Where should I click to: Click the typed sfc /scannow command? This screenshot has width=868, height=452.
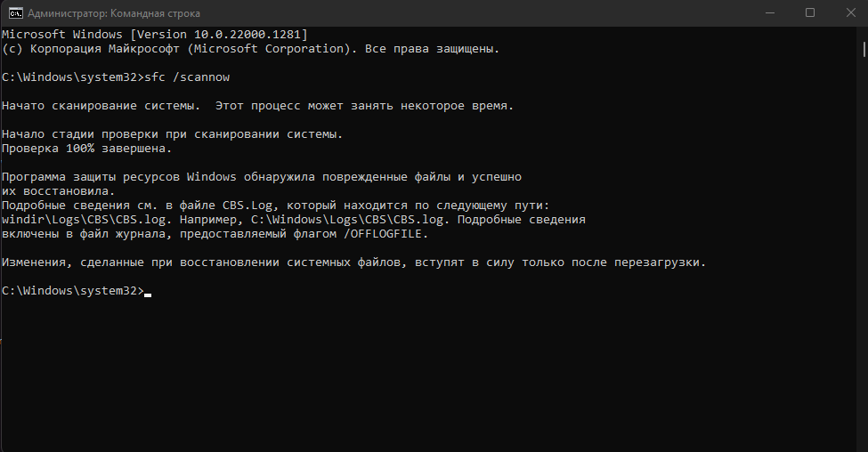(x=187, y=77)
